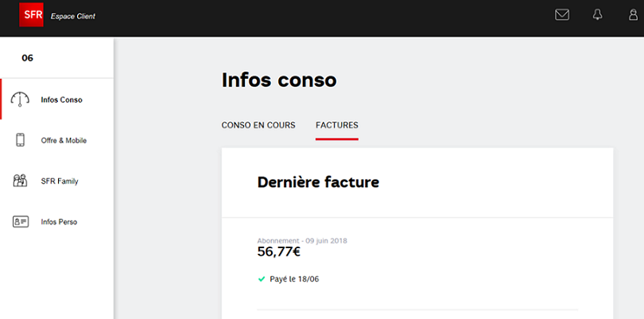Open the notifications bell icon

tap(597, 15)
